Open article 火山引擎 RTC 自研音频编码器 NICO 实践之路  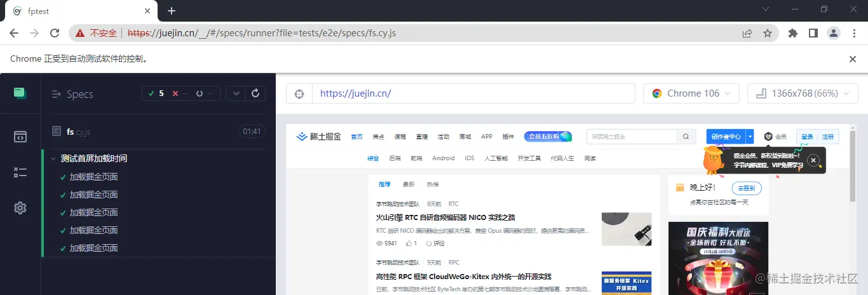445,217
